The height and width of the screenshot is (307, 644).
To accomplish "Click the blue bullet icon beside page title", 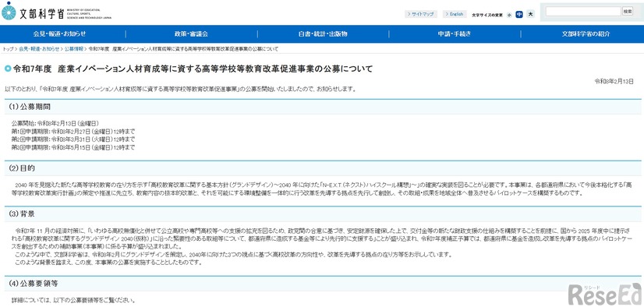I will tap(7, 69).
